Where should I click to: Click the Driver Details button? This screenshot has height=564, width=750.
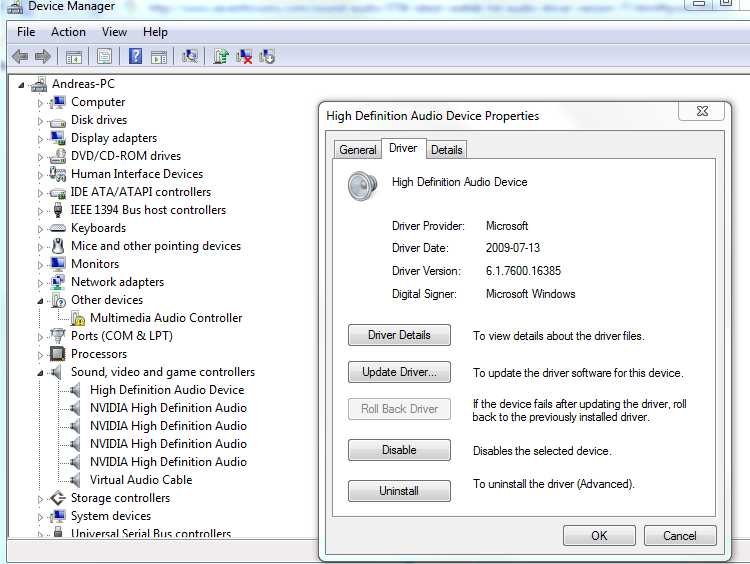(x=399, y=335)
